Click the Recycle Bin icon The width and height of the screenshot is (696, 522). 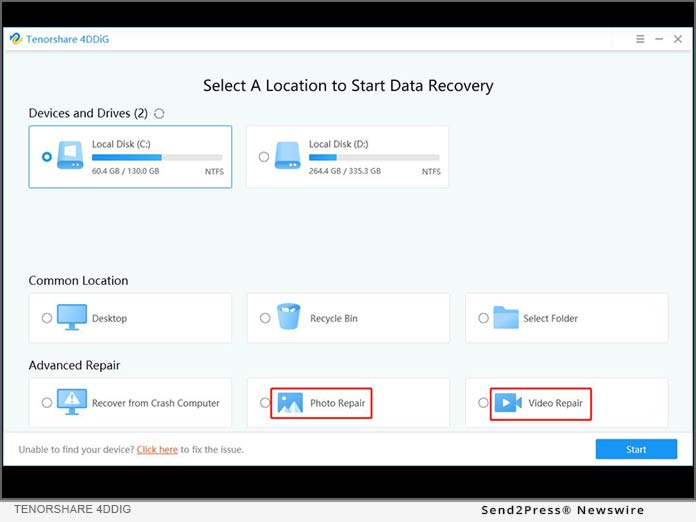click(x=290, y=318)
